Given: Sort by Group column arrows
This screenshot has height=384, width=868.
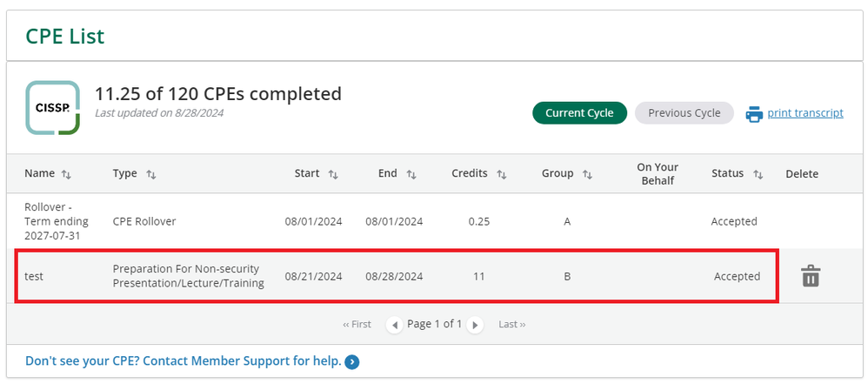Looking at the screenshot, I should click(x=587, y=174).
